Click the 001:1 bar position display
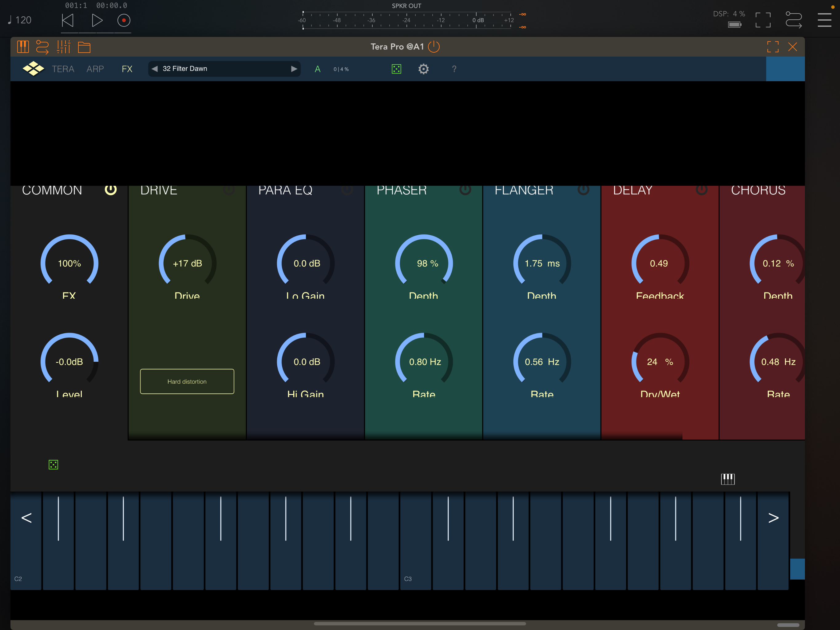 click(76, 5)
